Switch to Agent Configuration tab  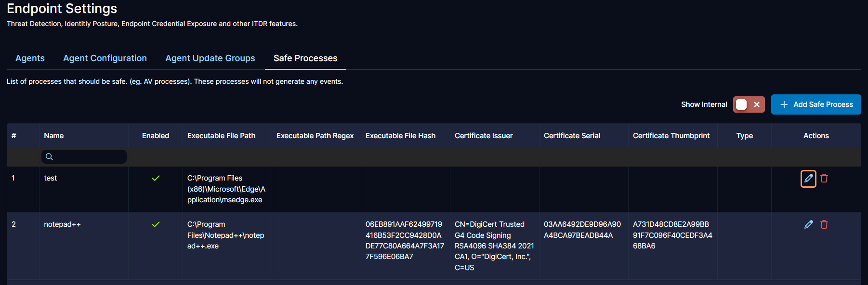pyautogui.click(x=105, y=58)
